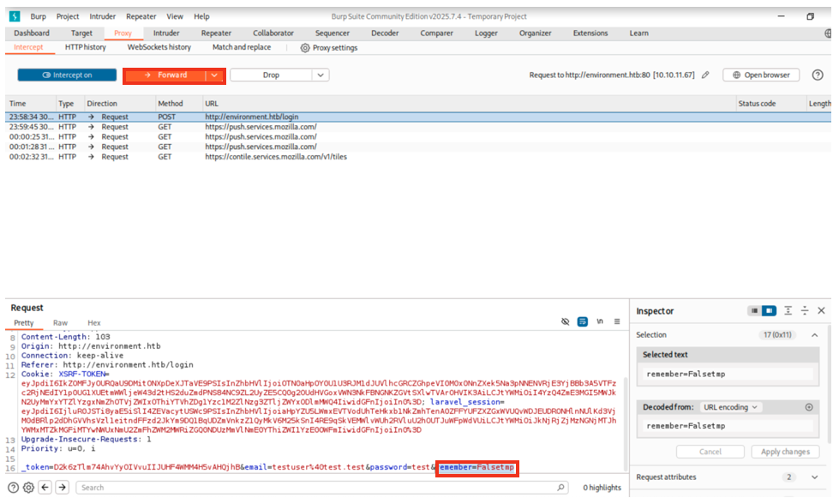Screen dimensions: 839x504
Task: Select Inspector two-column layout icon
Action: [769, 311]
